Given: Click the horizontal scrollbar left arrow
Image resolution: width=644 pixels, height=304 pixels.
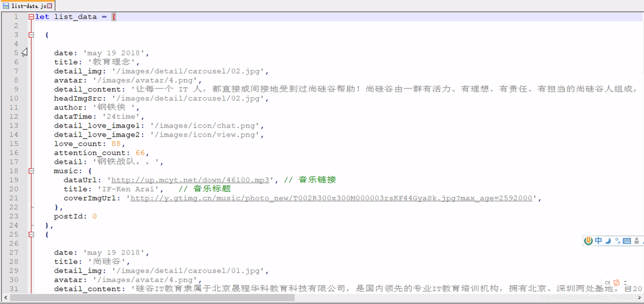Looking at the screenshot, I should point(5,297).
